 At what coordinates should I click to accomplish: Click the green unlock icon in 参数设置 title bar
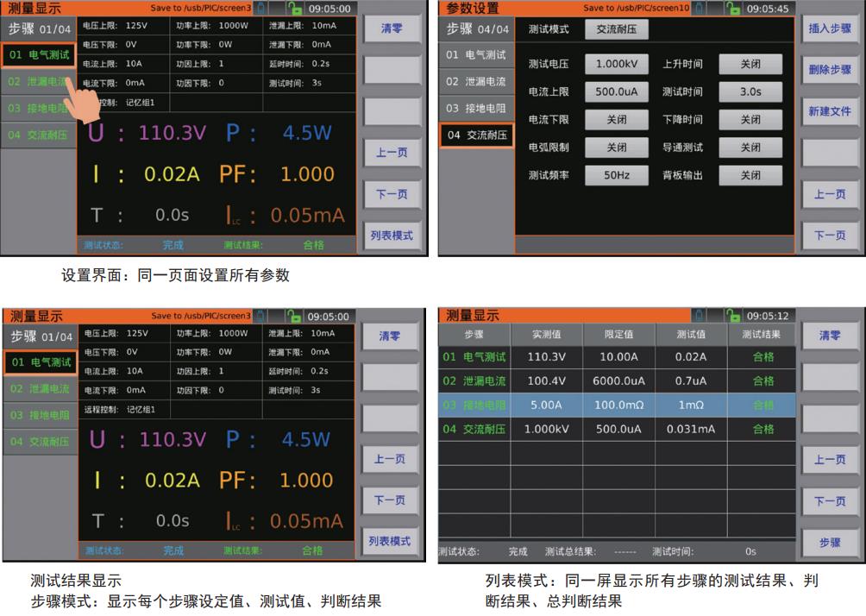[x=734, y=8]
